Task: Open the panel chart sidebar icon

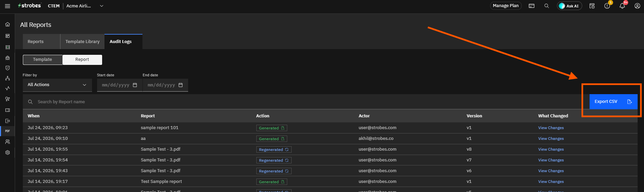Action: coord(7,121)
